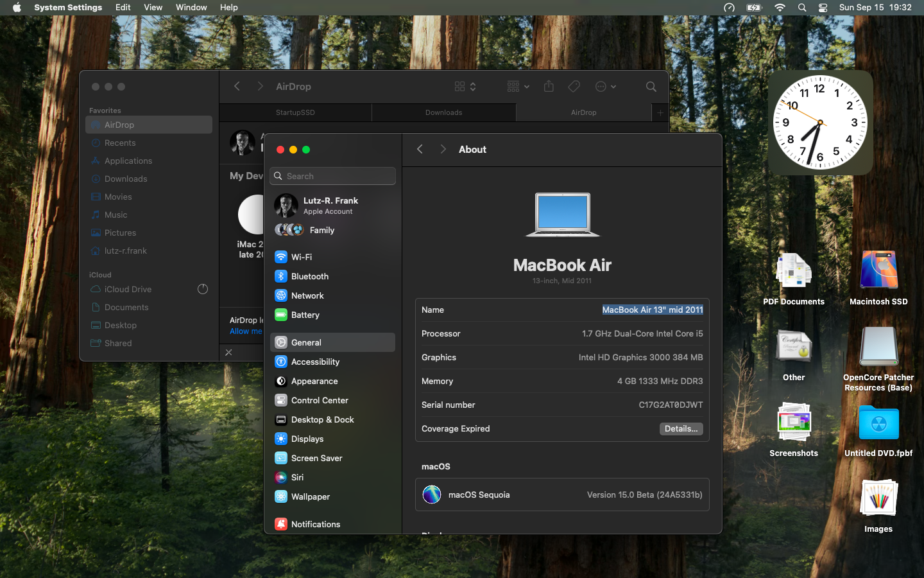Select Siri in settings sidebar
The height and width of the screenshot is (578, 924).
(297, 477)
